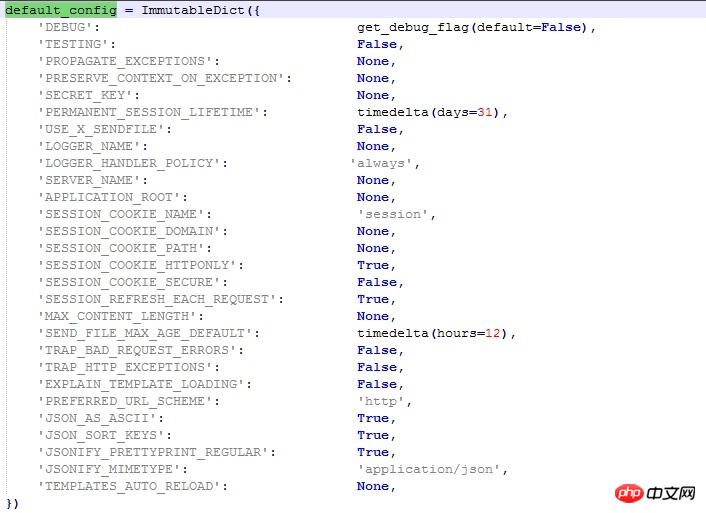Click True value of 'SESSION_COOKIE_HTTPONLY'
The width and height of the screenshot is (706, 513).
(373, 265)
